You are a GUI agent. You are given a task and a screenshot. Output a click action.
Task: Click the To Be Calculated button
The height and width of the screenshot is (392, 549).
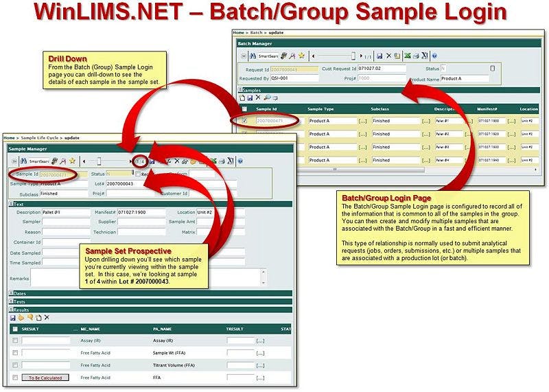[x=45, y=378]
